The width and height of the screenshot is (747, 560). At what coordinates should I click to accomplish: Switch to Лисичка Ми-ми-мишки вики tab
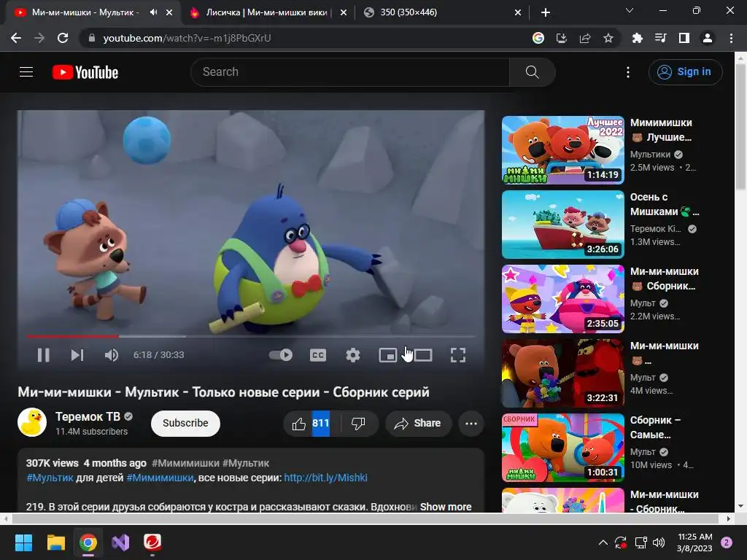(x=268, y=12)
